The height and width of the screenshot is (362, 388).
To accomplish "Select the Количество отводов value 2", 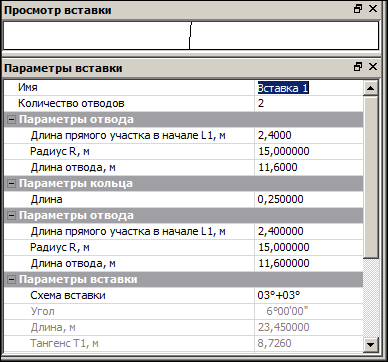I will 309,103.
